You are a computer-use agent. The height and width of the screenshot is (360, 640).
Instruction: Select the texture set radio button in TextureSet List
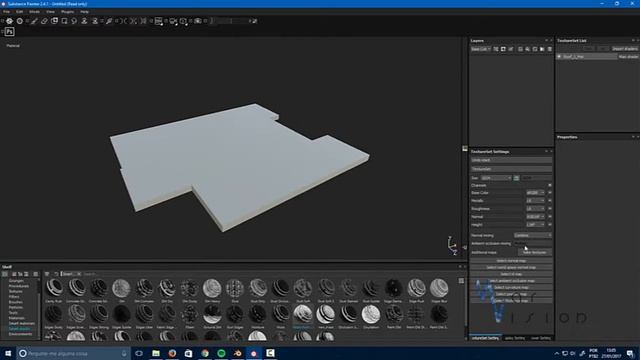coord(559,57)
